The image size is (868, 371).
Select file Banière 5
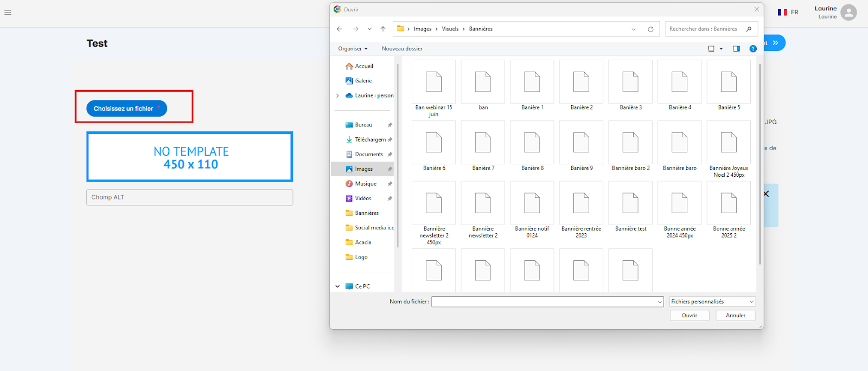tap(729, 85)
